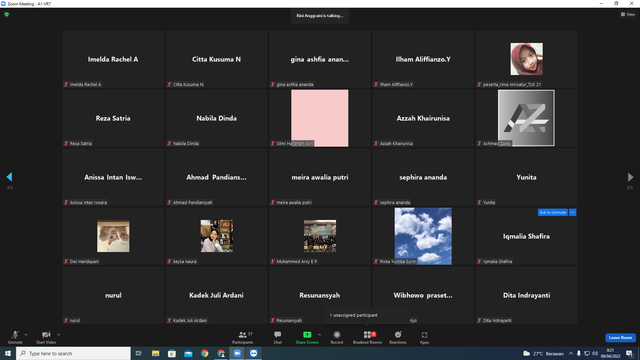Unmute the microphone in Zoom toolbar
The image size is (640, 360).
(15, 337)
